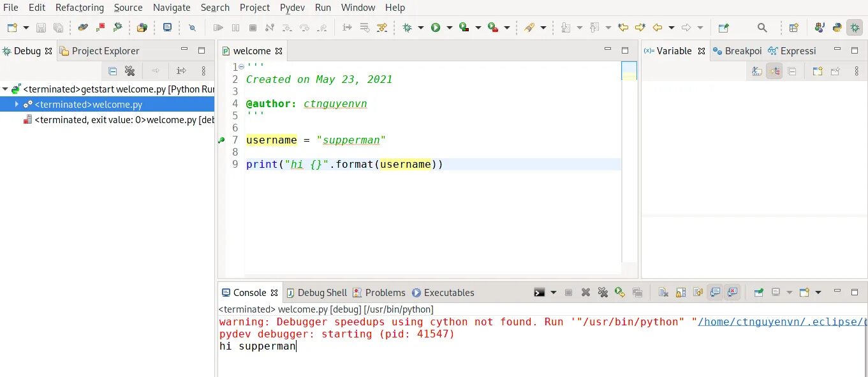Switch to the Project Explorer tab

[99, 51]
